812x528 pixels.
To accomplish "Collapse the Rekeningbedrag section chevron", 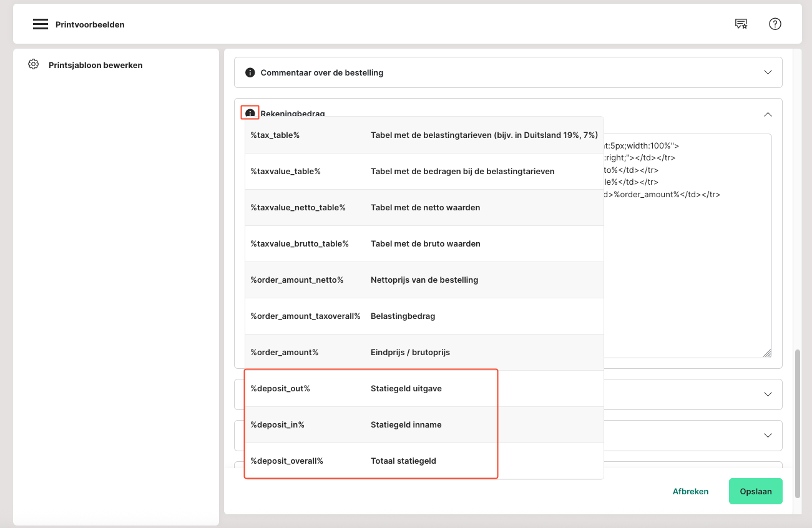I will pyautogui.click(x=768, y=114).
